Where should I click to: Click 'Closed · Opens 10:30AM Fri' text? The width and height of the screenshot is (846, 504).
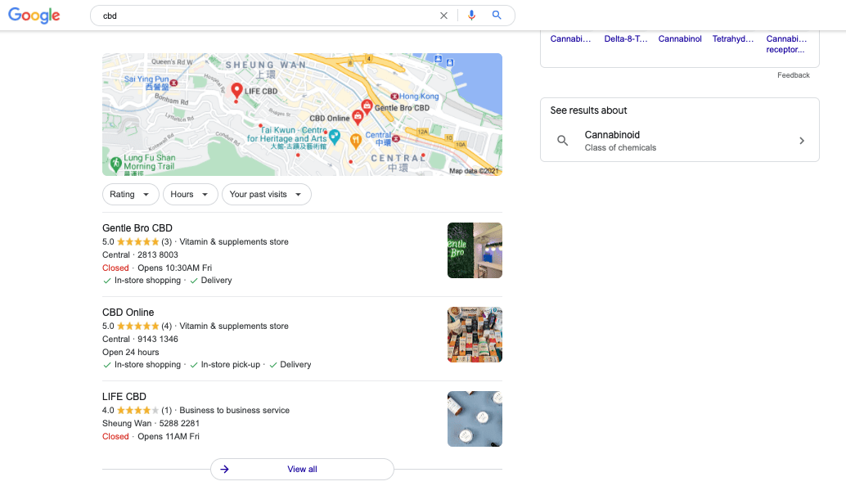157,268
